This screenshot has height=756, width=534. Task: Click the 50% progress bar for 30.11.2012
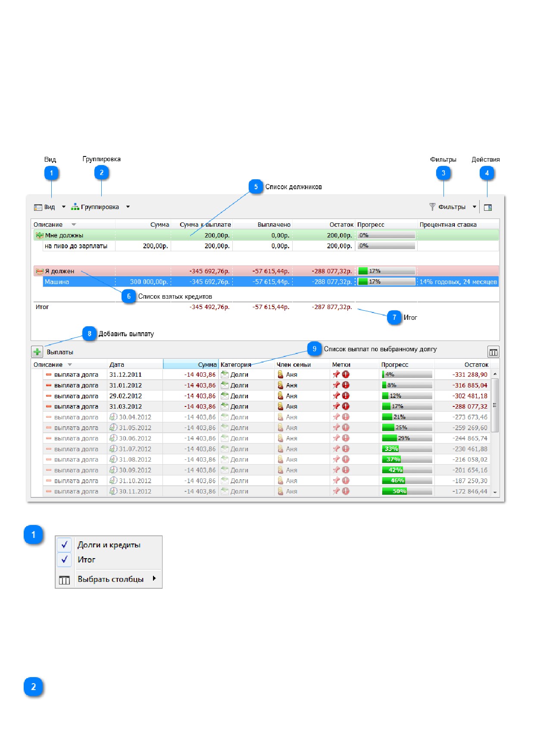click(407, 491)
